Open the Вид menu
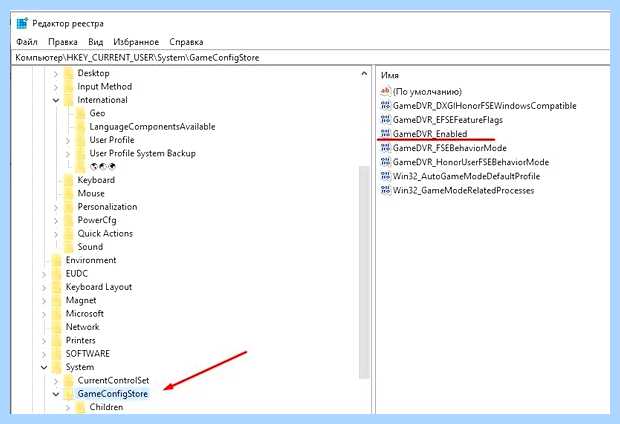 pos(95,42)
